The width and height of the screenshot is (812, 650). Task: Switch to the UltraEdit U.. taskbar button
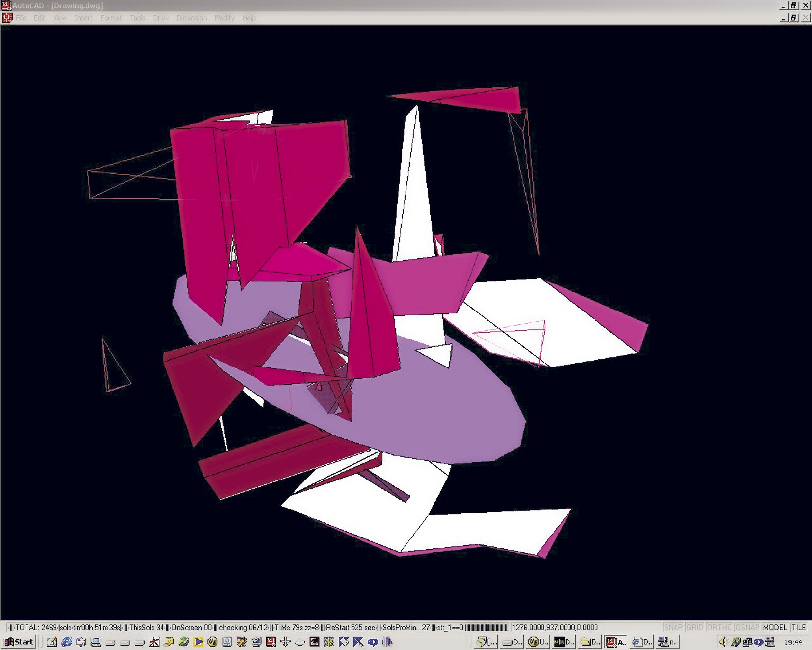coord(538,642)
